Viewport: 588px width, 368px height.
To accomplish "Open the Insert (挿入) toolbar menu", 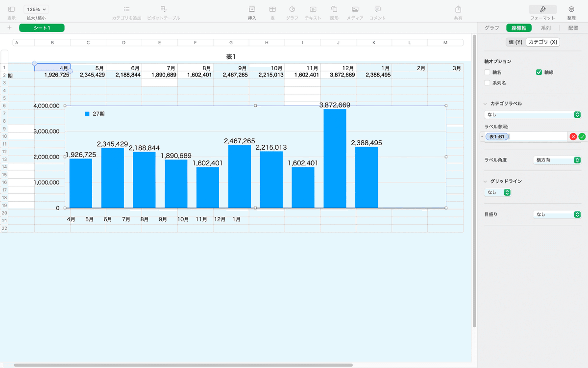I will tap(252, 9).
